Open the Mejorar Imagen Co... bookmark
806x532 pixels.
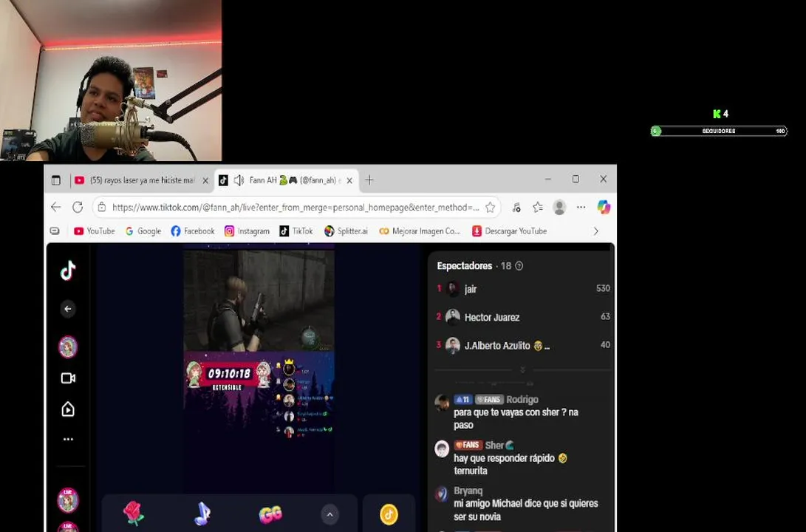coord(420,231)
